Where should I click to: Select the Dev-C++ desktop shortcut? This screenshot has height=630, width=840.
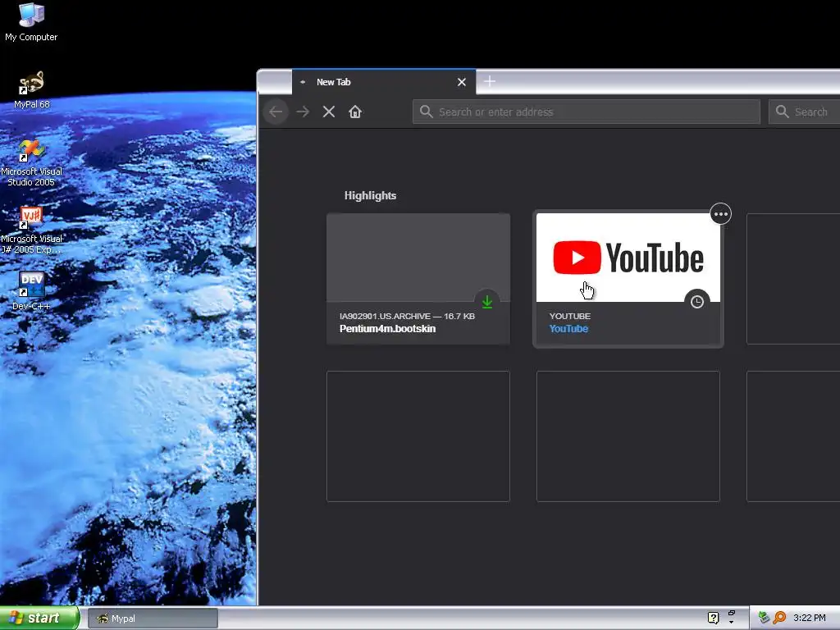click(x=31, y=291)
